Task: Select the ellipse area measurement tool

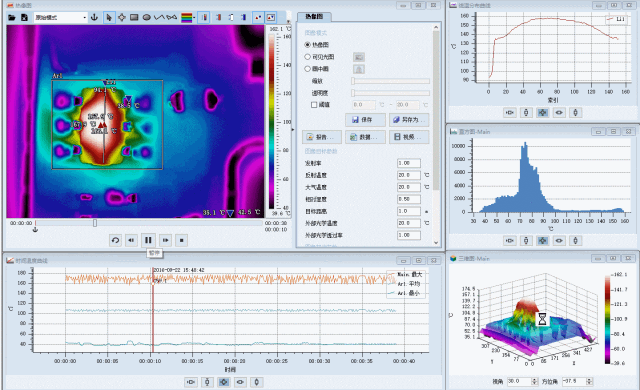Action: click(x=147, y=18)
